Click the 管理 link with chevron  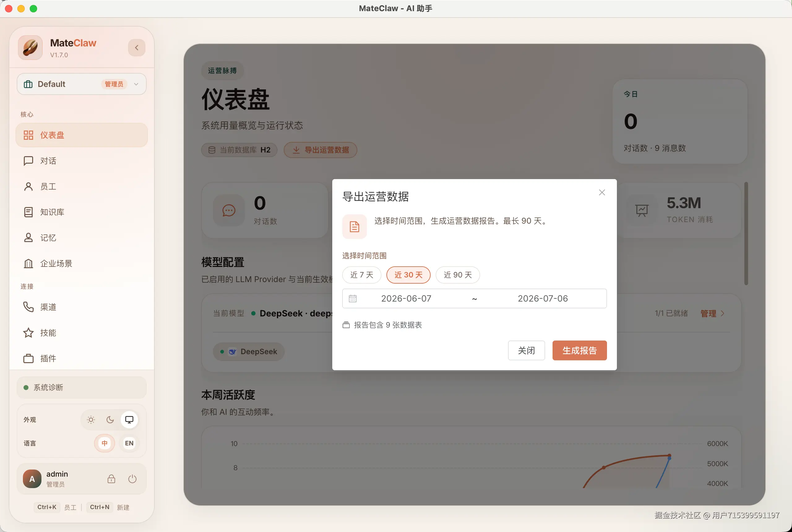pos(712,314)
